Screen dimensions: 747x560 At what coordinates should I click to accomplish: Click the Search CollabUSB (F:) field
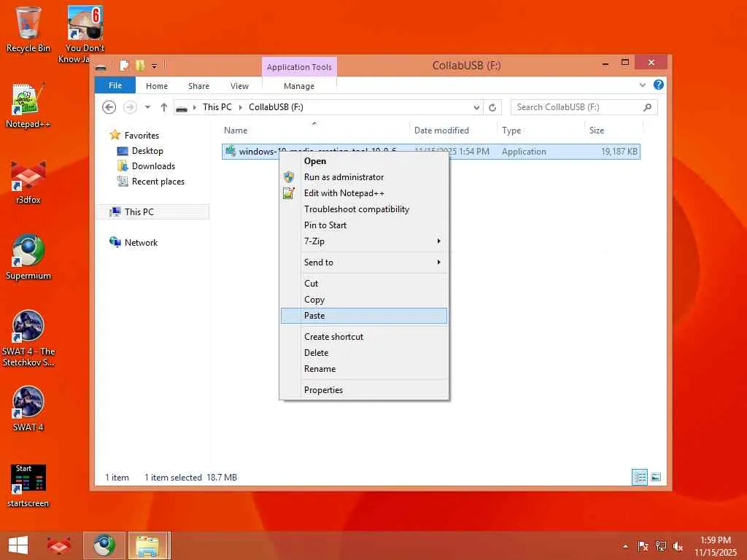[x=584, y=107]
